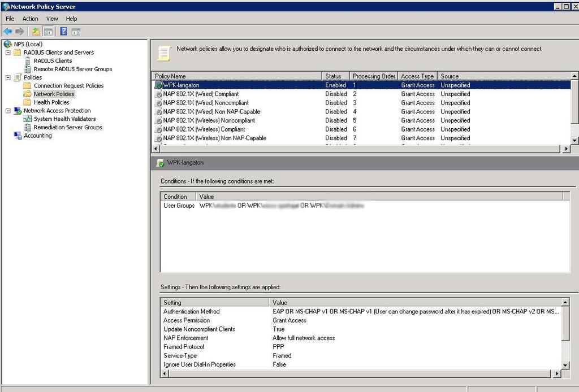579x392 pixels.
Task: Click the WPK-langaton policy icon in list
Action: pos(158,85)
